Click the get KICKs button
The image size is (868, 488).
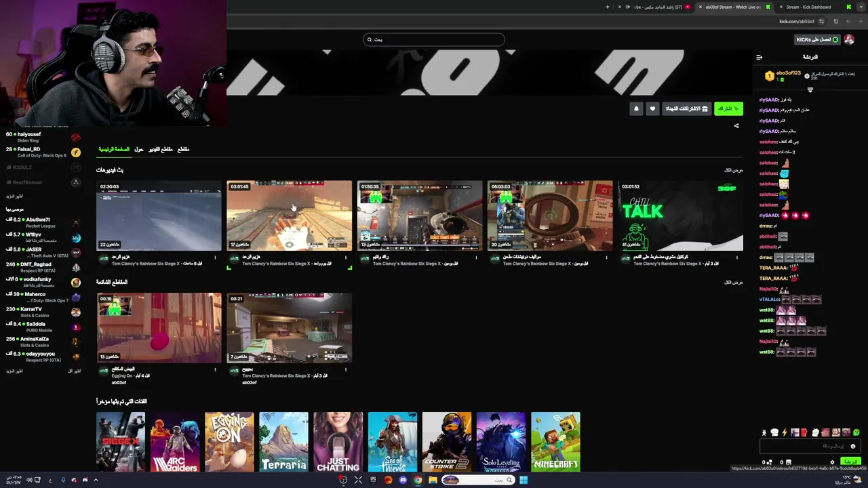point(817,39)
